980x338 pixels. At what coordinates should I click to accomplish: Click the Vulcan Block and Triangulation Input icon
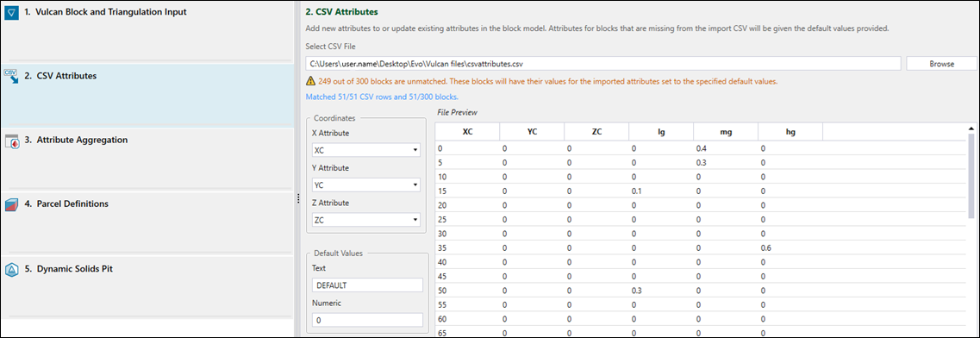click(12, 12)
